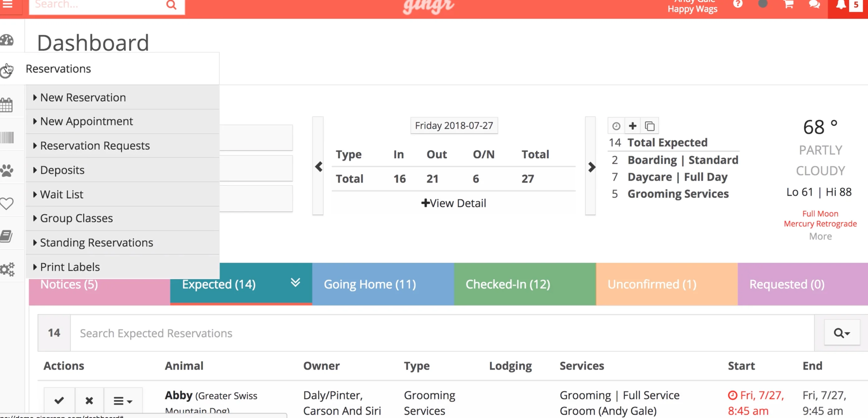
Task: Select New Reservation from the Reservations menu
Action: pyautogui.click(x=83, y=97)
